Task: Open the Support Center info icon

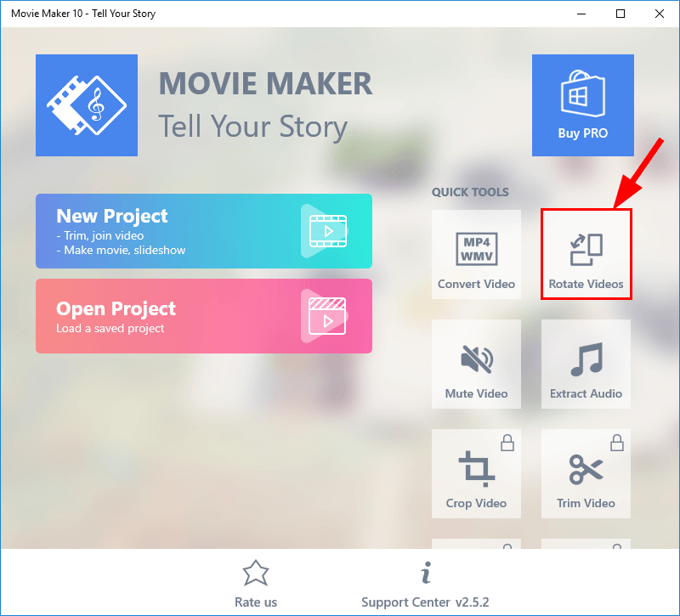Action: coord(427,573)
